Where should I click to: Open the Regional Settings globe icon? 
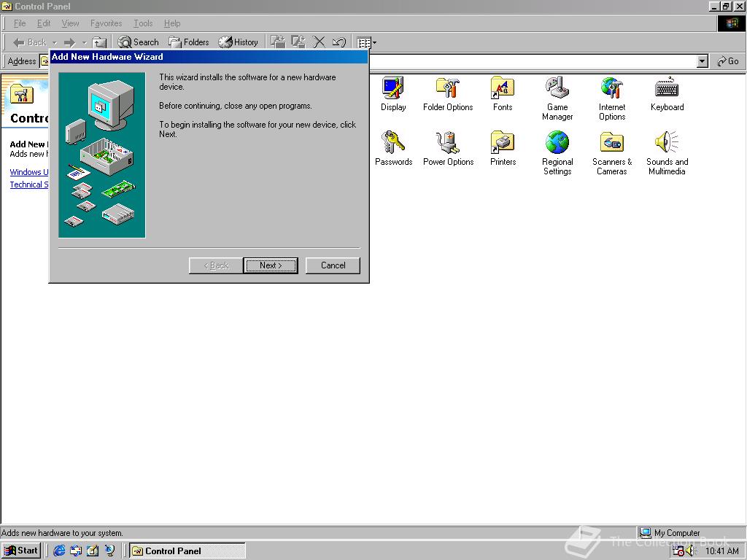pyautogui.click(x=557, y=153)
